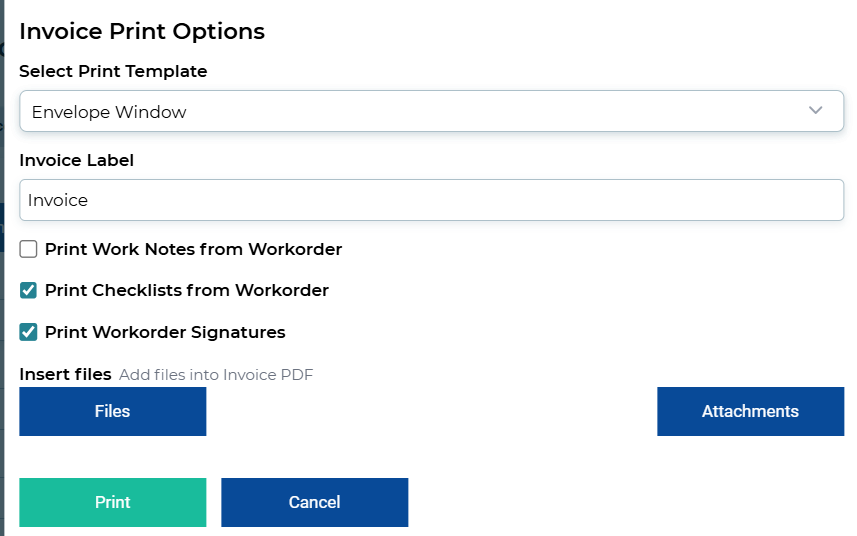Click into the Invoice Label text field
This screenshot has width=857, height=536.
coord(431,200)
